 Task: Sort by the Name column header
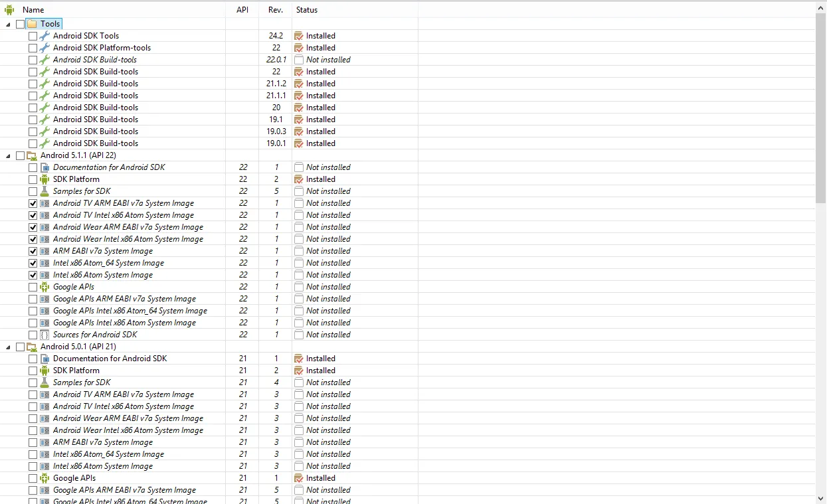(x=113, y=10)
